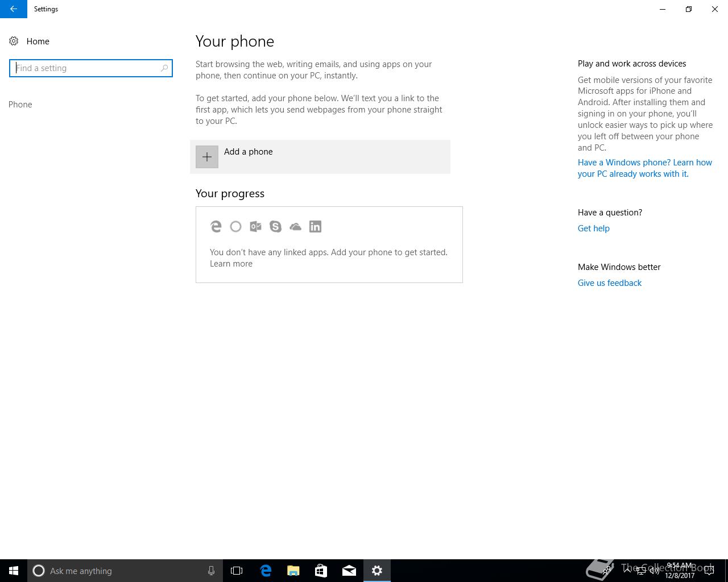Open the Windows Start menu
This screenshot has height=582, width=728.
tap(14, 571)
